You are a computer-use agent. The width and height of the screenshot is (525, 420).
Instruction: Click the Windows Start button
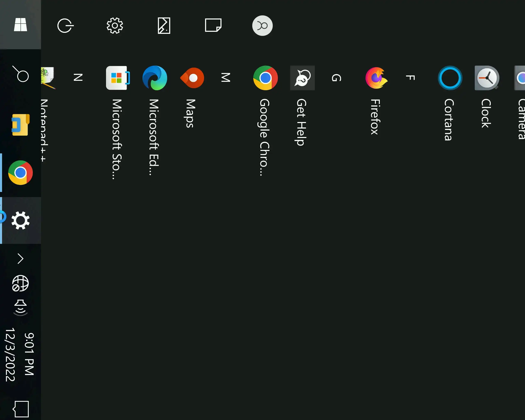pyautogui.click(x=21, y=25)
